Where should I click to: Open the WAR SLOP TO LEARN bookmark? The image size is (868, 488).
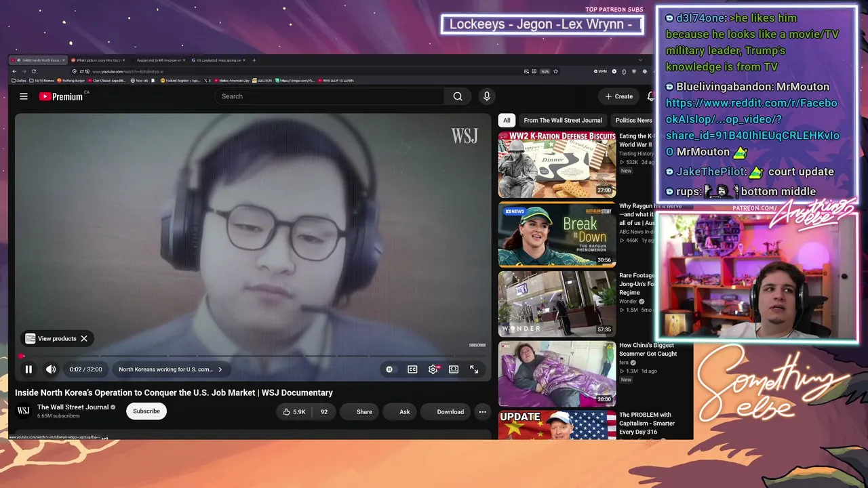pyautogui.click(x=337, y=81)
